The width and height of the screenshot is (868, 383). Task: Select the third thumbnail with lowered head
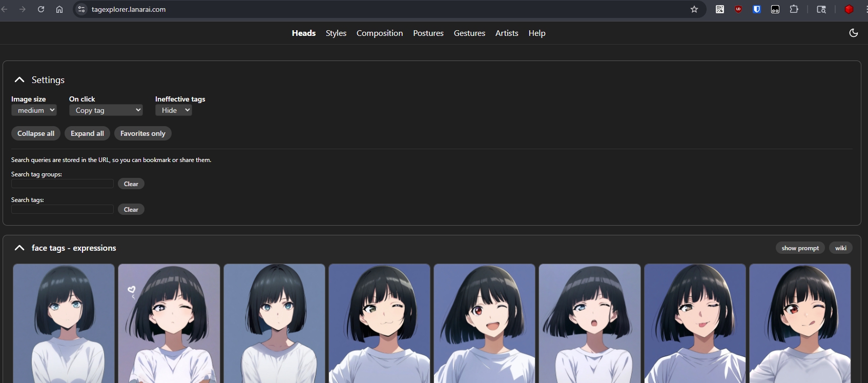click(274, 324)
